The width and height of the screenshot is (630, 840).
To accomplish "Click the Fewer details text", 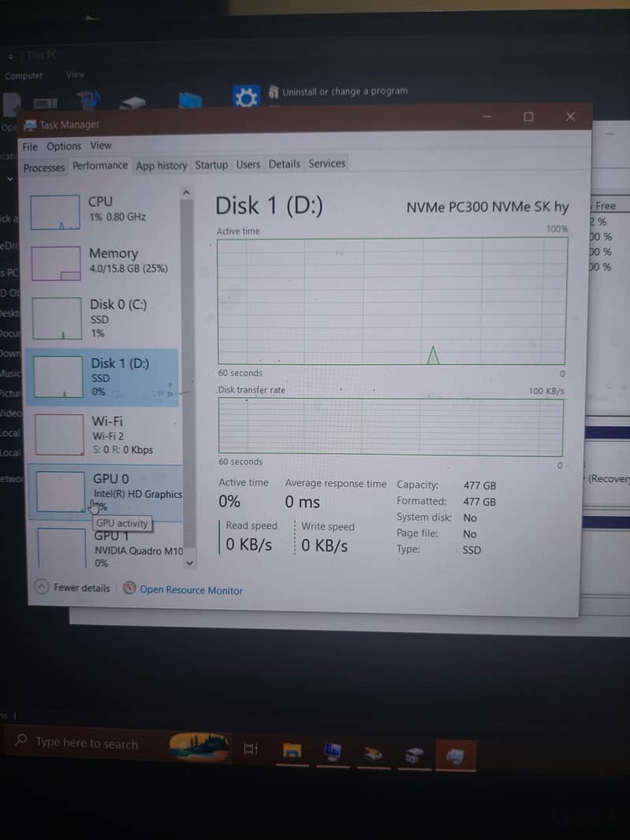I will coord(81,588).
